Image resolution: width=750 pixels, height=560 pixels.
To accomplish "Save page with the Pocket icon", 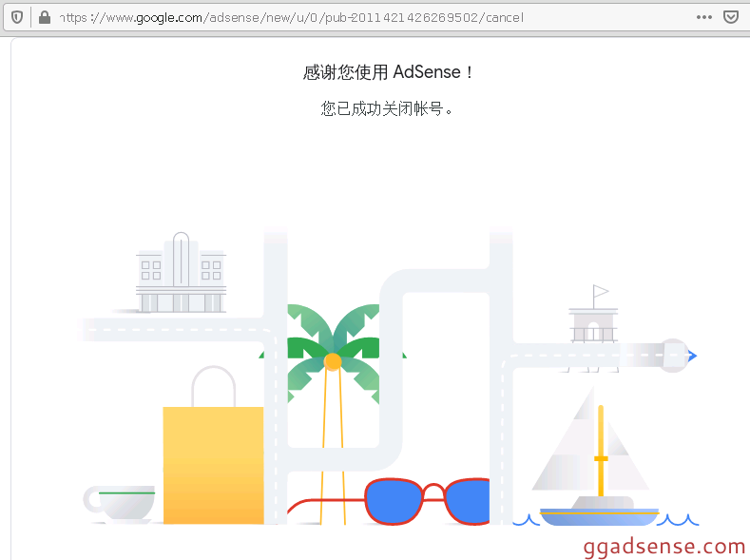I will pyautogui.click(x=730, y=18).
